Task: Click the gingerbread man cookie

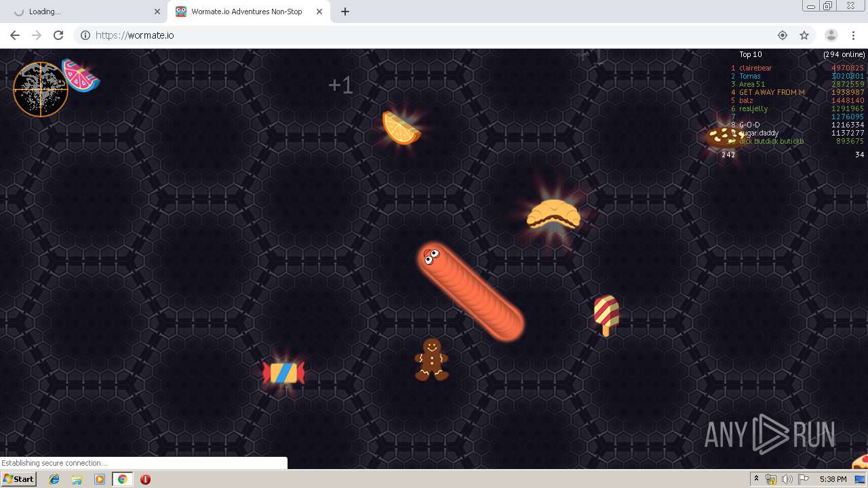Action: click(x=431, y=359)
